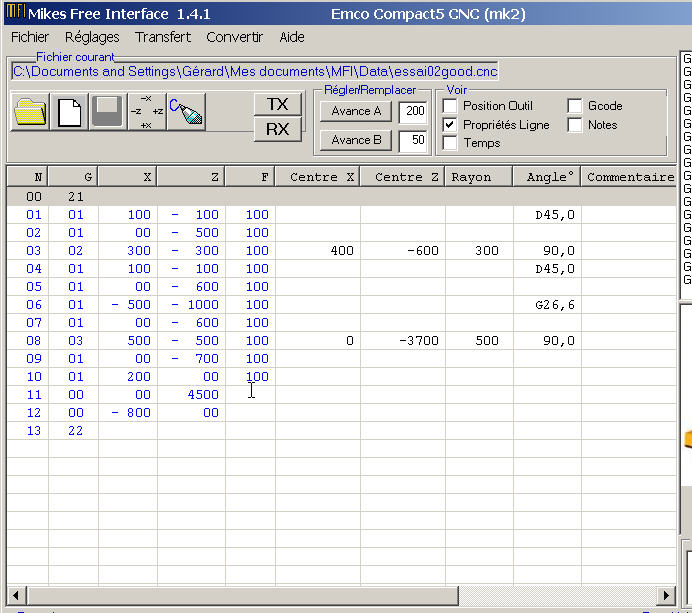Enable the Position Outil checkbox
The image size is (692, 613).
(450, 106)
